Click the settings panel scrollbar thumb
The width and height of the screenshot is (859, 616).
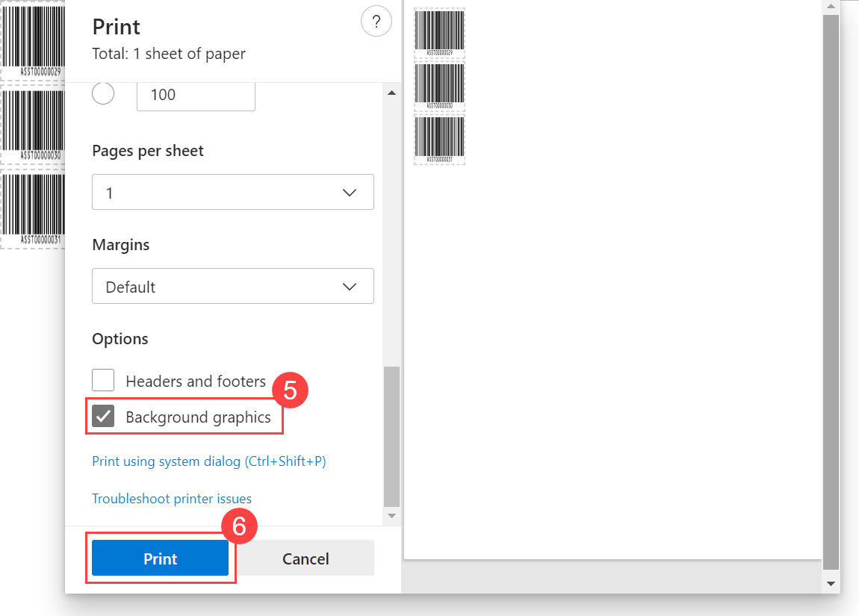click(391, 436)
